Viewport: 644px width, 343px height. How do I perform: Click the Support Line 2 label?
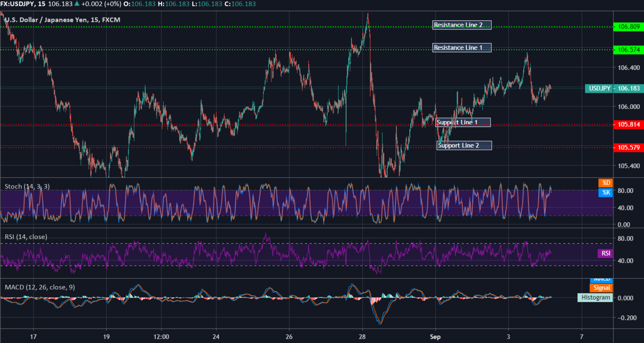[464, 145]
